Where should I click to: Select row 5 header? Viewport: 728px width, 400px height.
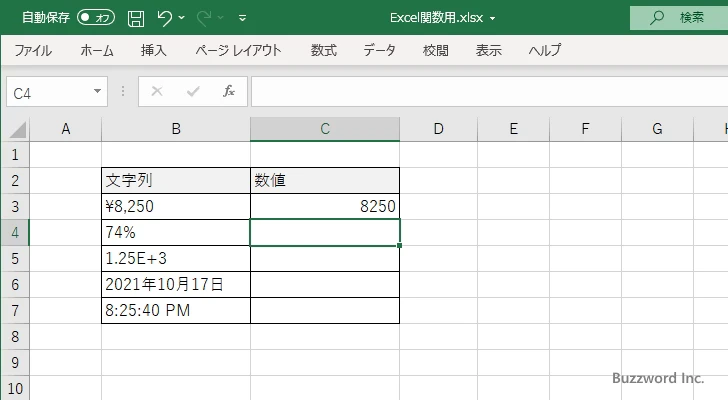(x=15, y=258)
